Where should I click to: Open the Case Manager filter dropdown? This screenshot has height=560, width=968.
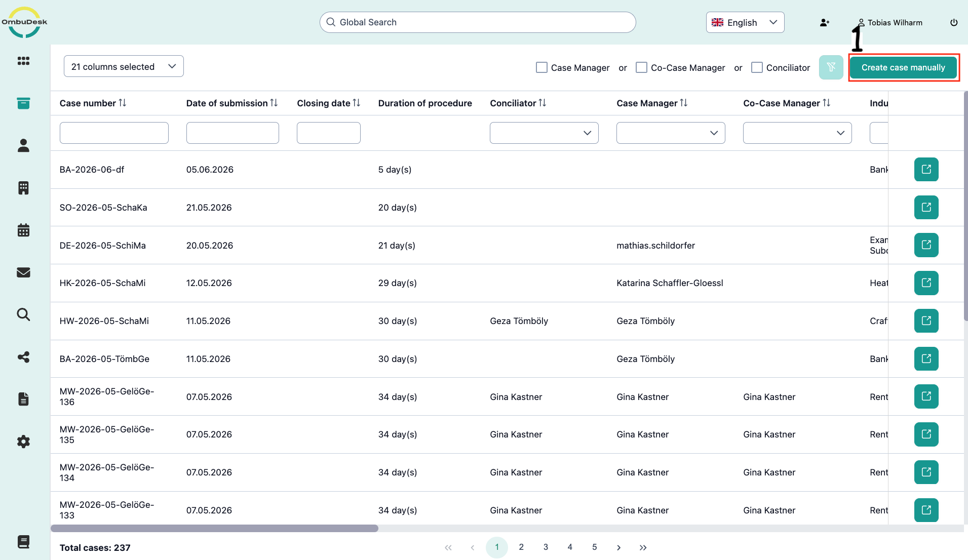pyautogui.click(x=671, y=133)
